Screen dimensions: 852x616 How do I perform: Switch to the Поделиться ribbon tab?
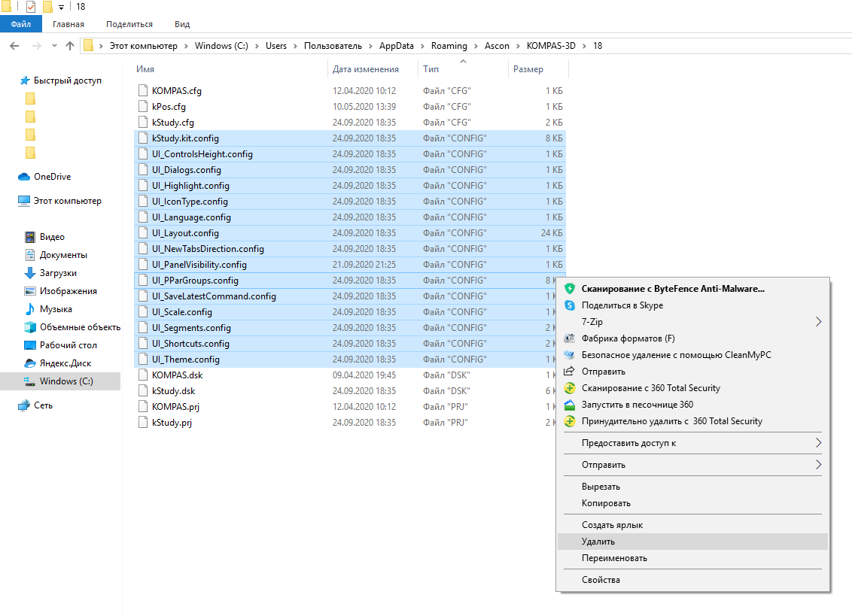coord(129,24)
